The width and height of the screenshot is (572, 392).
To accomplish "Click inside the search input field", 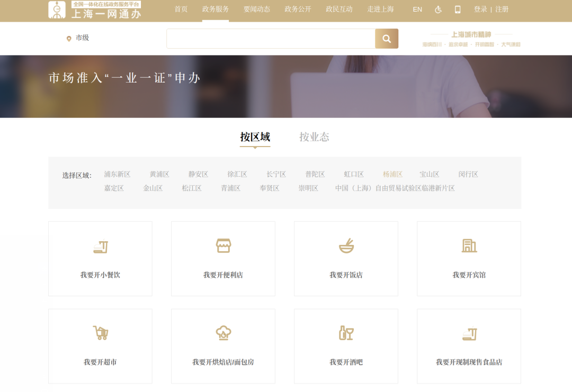I will 270,39.
